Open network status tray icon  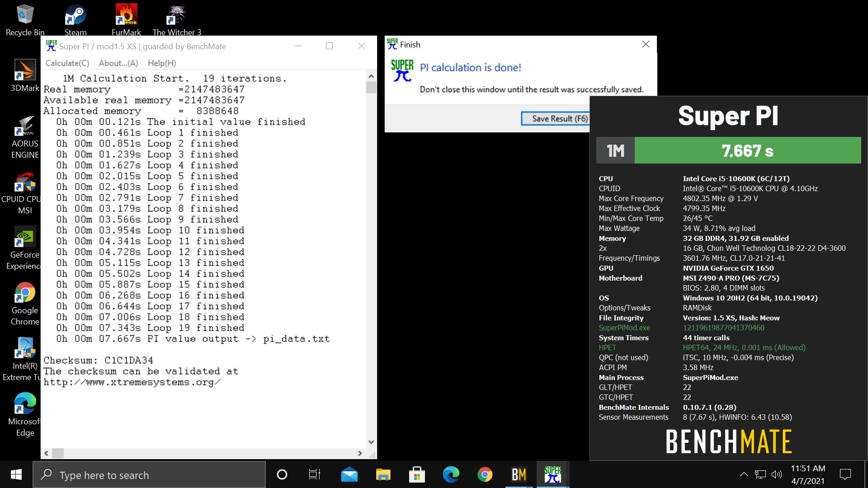[760, 474]
